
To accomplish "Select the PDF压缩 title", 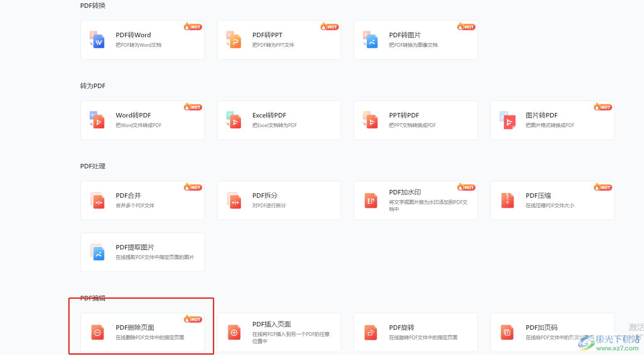I will point(538,196).
